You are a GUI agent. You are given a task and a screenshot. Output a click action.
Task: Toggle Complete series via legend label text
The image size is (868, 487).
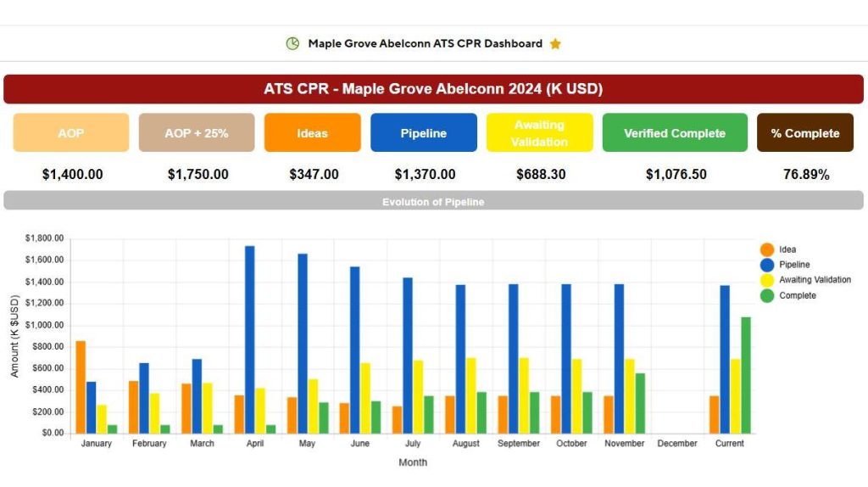[x=798, y=295]
